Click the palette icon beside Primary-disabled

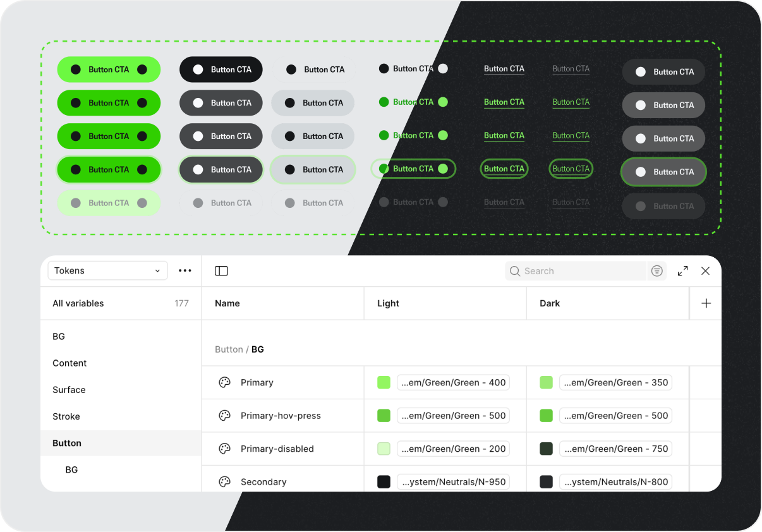click(224, 449)
